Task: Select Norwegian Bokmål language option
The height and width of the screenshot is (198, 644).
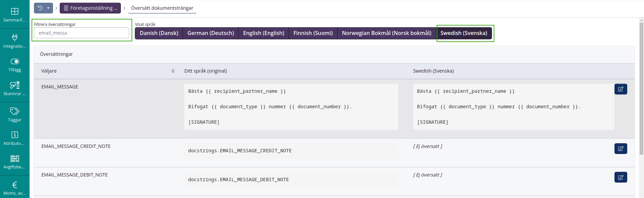Action: 386,33
